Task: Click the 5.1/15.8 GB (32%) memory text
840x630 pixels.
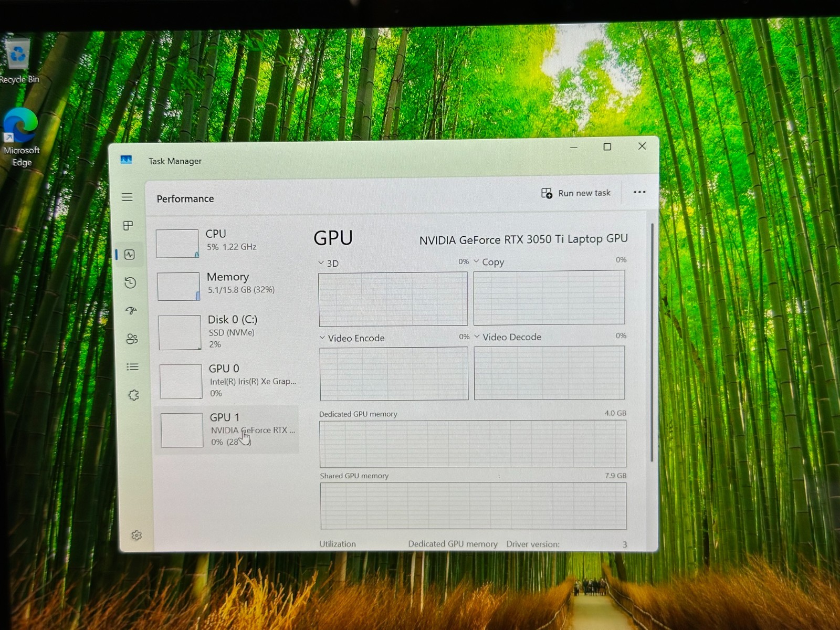Action: coord(241,290)
